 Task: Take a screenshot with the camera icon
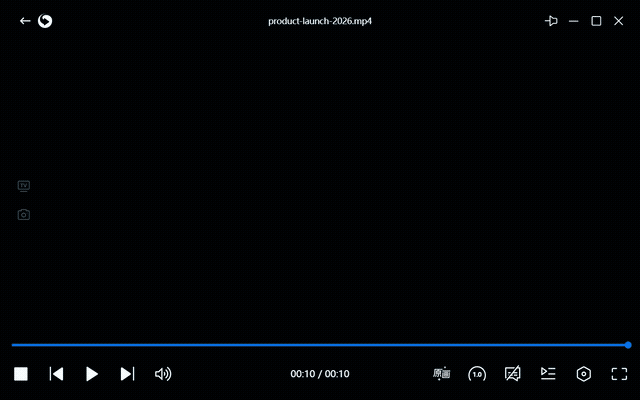(24, 215)
